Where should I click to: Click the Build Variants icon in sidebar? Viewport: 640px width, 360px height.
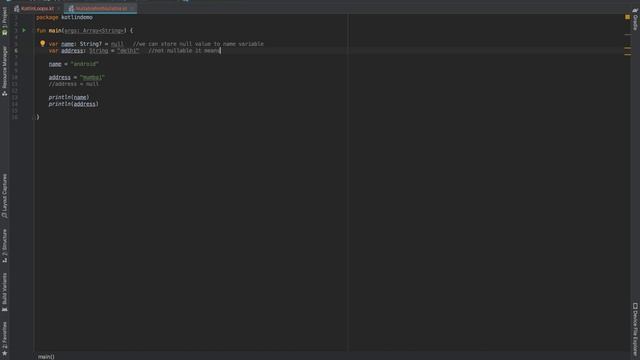point(4,309)
